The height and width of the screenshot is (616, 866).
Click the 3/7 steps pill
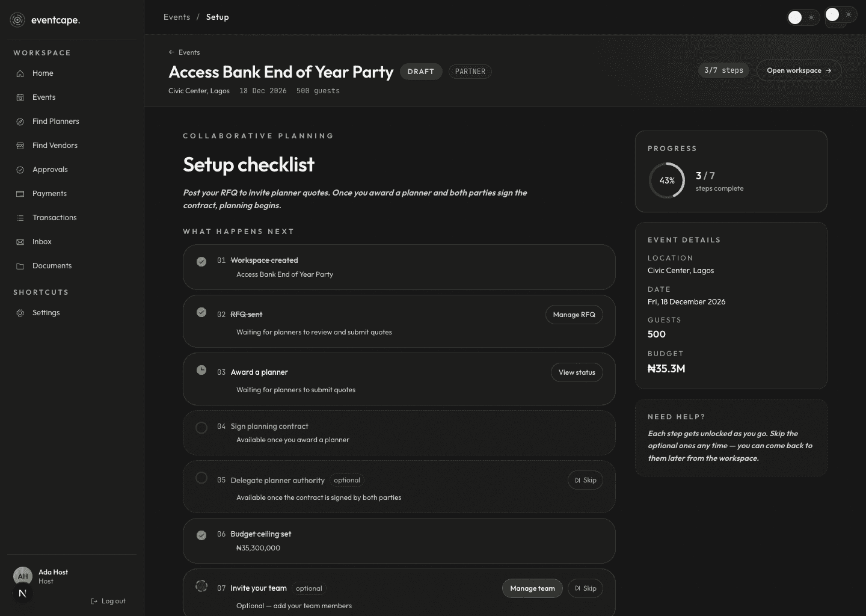coord(723,70)
